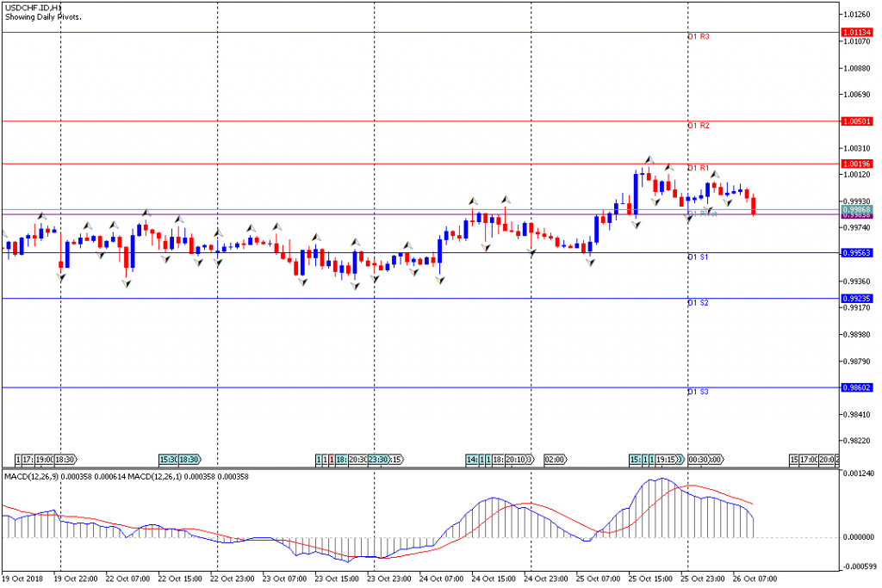Click the 0.99868 current price tag
The image size is (882, 588).
tap(858, 209)
